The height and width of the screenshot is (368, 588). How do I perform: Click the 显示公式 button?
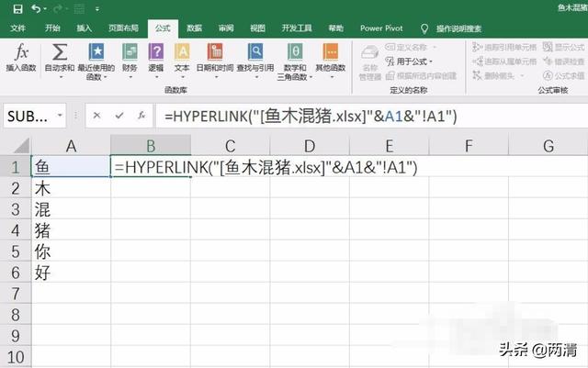click(x=564, y=47)
